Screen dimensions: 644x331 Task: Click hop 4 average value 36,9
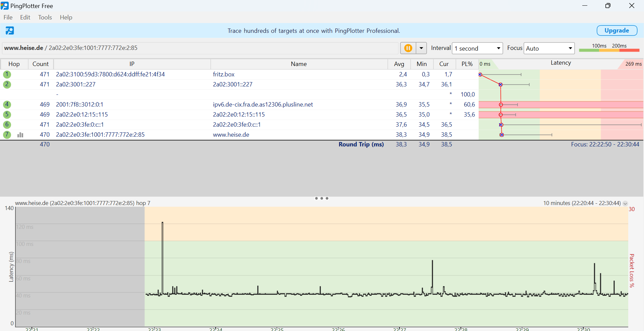[401, 105]
